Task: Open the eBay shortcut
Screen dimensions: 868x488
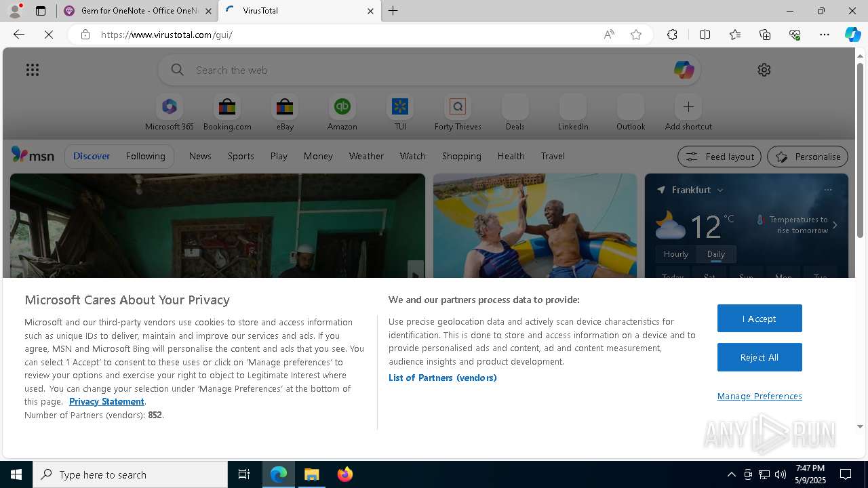Action: (285, 113)
